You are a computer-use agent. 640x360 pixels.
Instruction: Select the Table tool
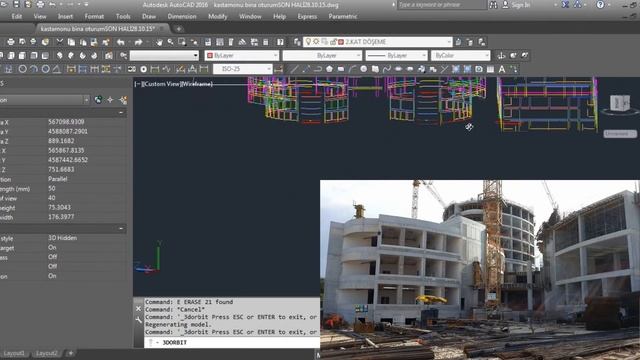click(490, 69)
